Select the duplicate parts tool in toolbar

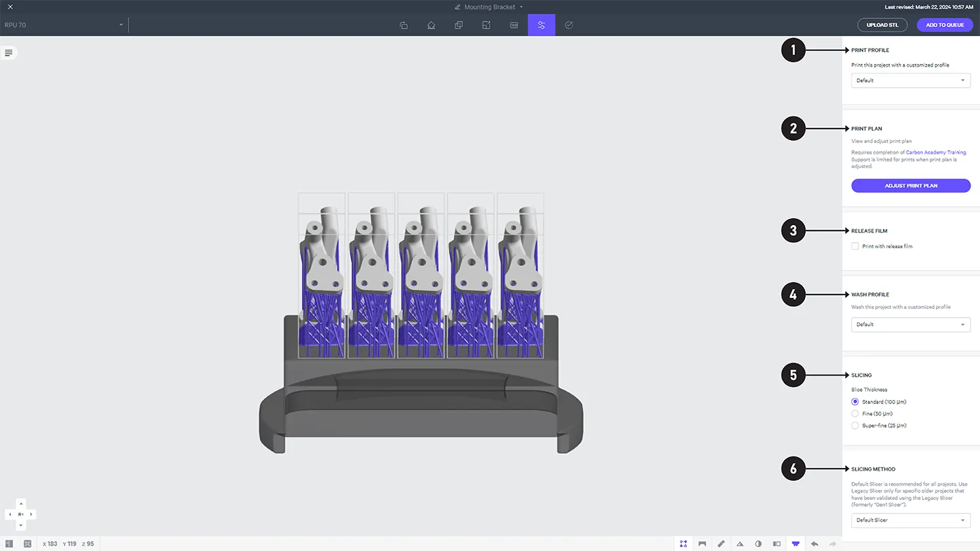point(459,25)
